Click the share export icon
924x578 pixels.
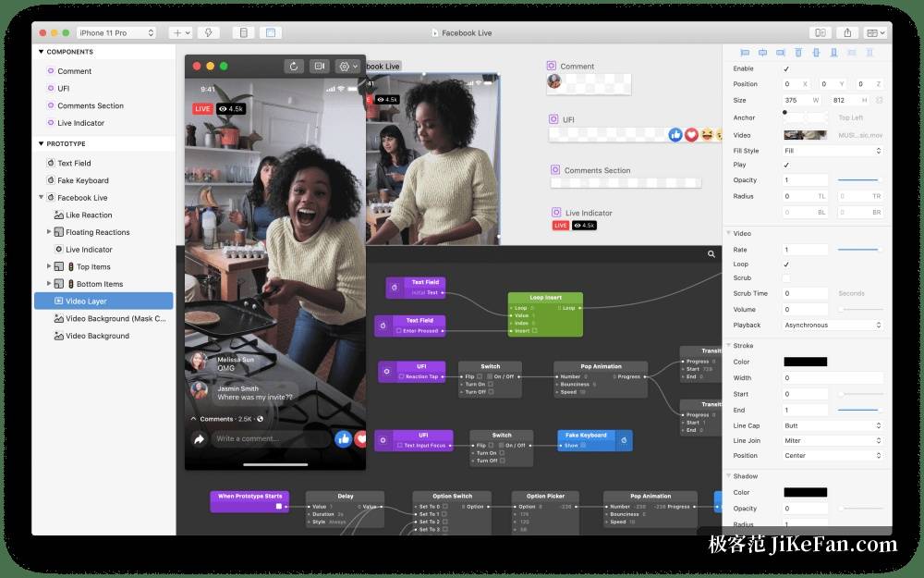pos(847,33)
